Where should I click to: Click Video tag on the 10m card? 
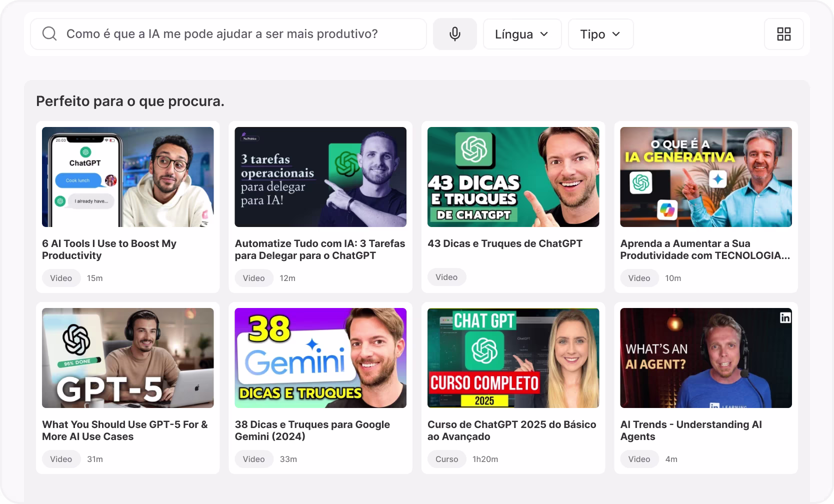point(639,278)
